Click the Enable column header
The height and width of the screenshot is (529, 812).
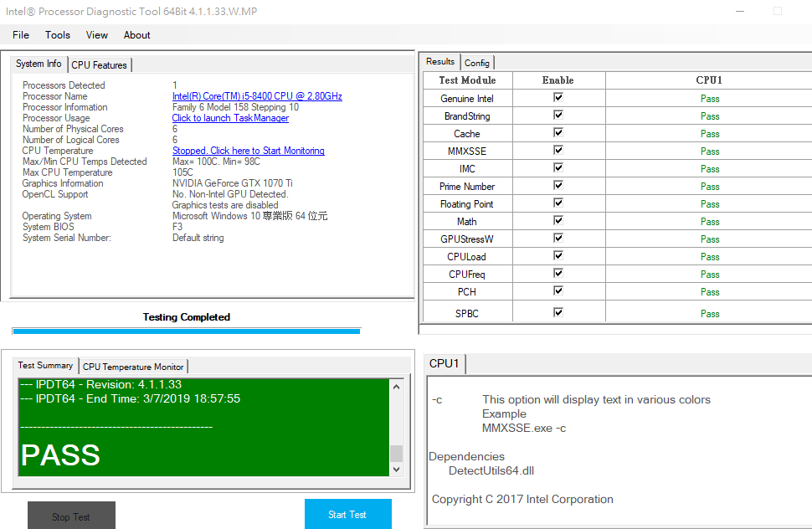coord(558,80)
